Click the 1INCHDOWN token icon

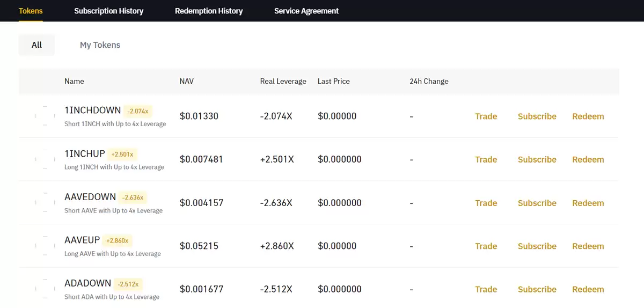45,116
